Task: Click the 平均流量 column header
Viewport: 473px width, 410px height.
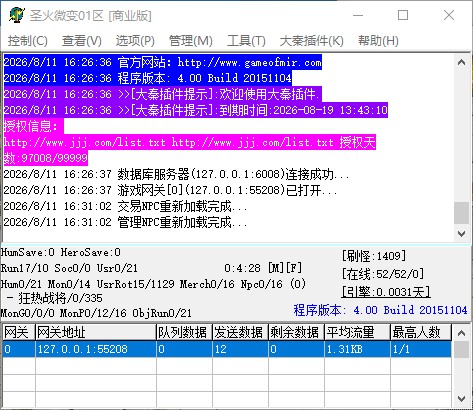Action: click(357, 332)
